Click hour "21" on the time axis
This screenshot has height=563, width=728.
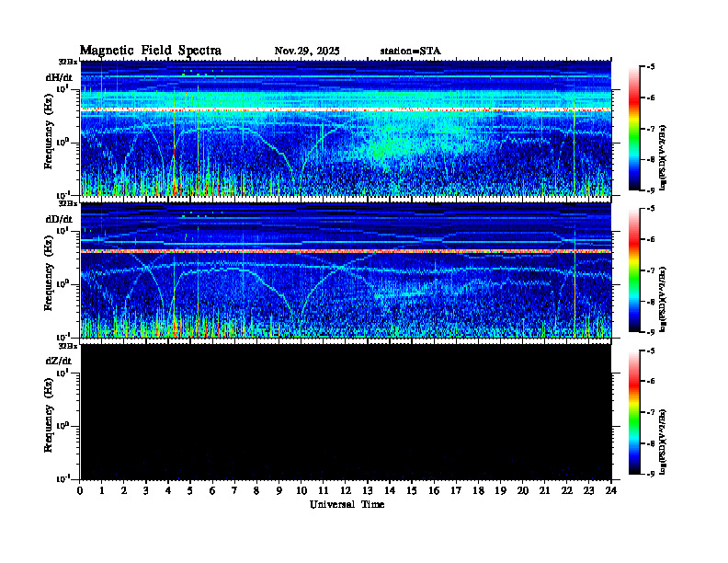click(544, 491)
